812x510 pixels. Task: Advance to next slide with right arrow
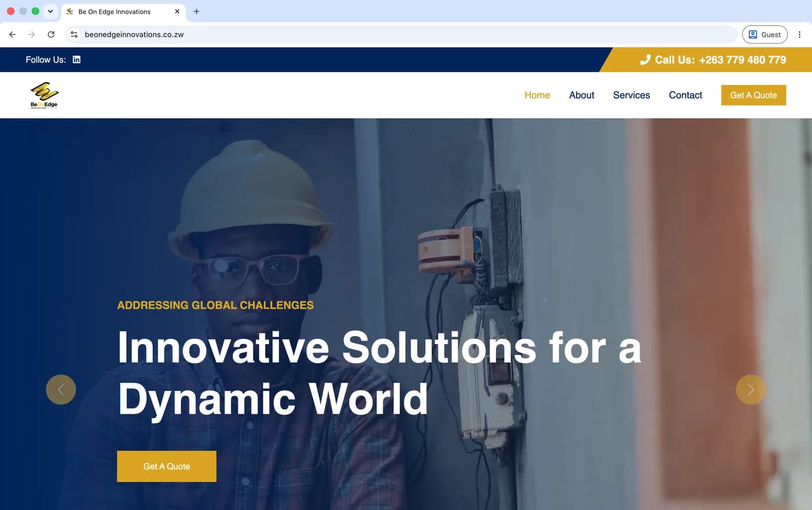(x=751, y=389)
